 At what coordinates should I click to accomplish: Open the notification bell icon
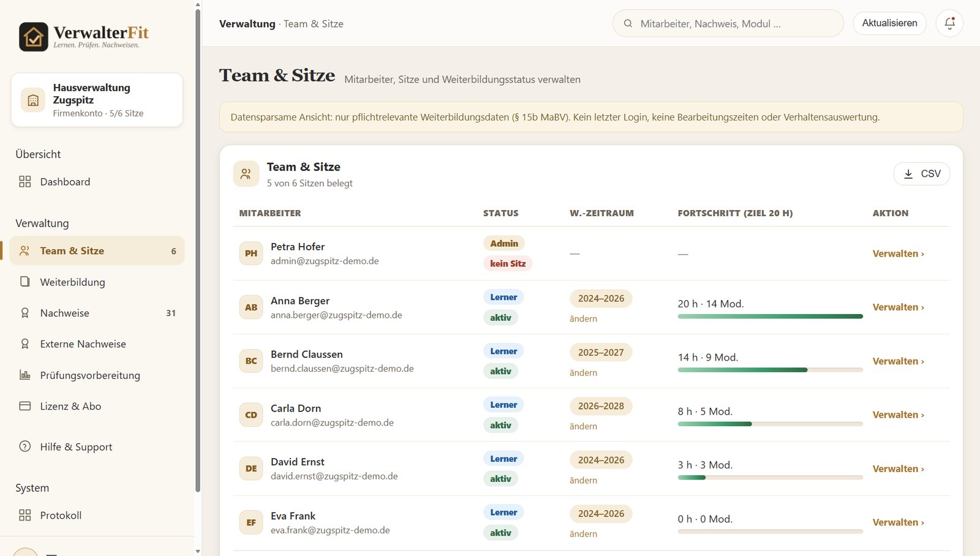click(949, 23)
